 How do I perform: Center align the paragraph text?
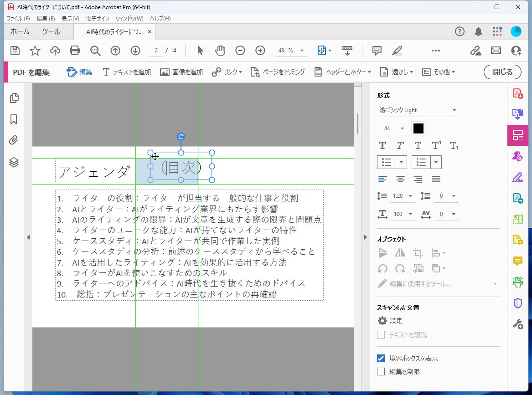coord(400,179)
